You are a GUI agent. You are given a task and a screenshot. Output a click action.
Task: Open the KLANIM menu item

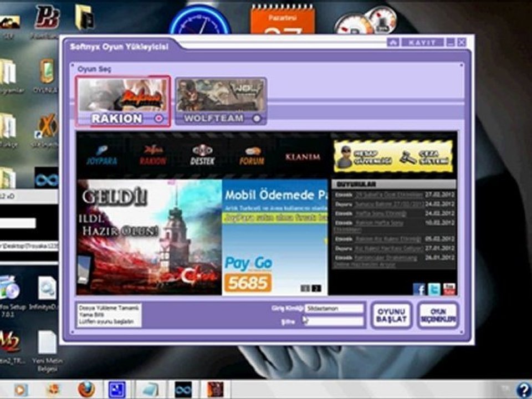303,157
